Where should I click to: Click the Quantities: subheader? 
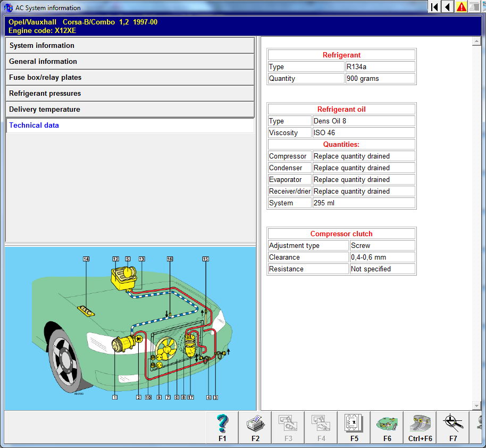341,144
